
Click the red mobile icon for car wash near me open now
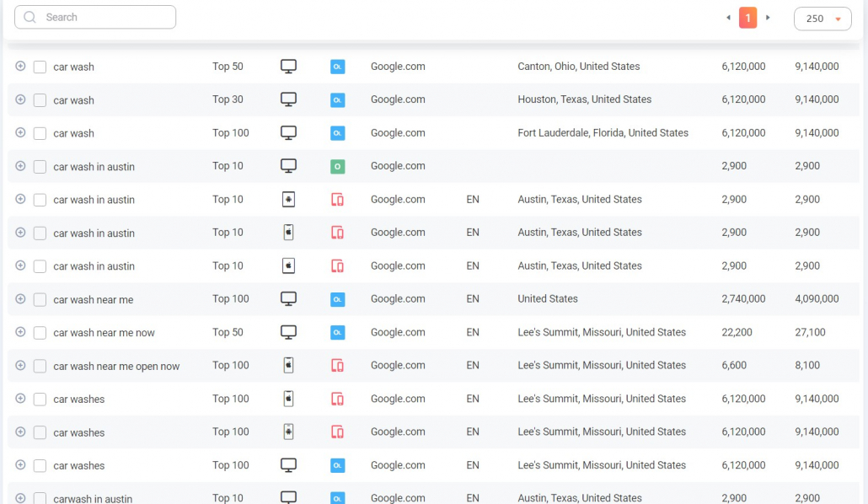pos(338,366)
